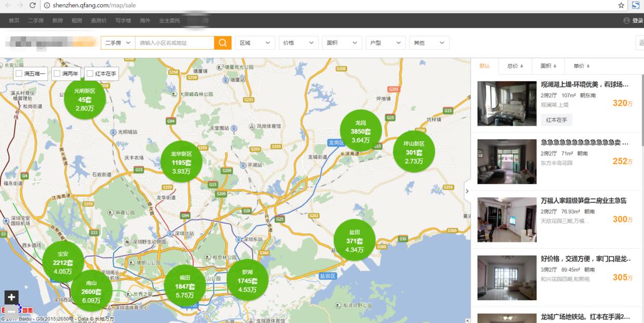
Task: Open 写字楼 in top navigation
Action: [x=123, y=20]
